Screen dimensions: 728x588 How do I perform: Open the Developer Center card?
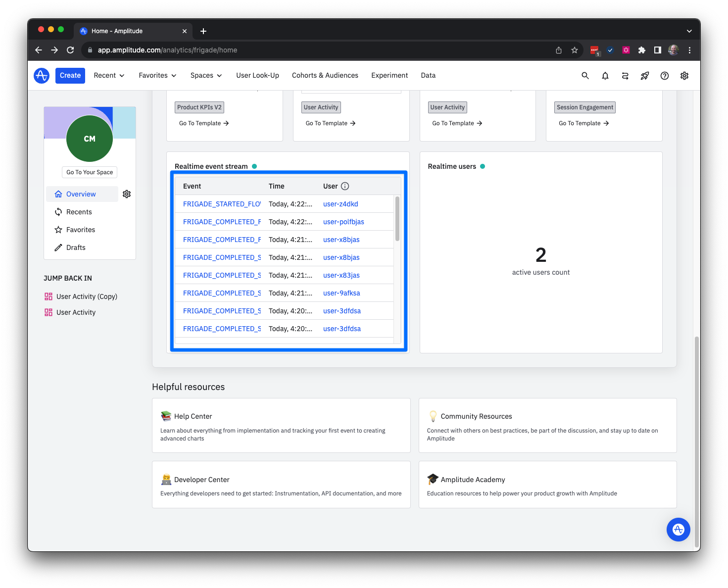(281, 485)
